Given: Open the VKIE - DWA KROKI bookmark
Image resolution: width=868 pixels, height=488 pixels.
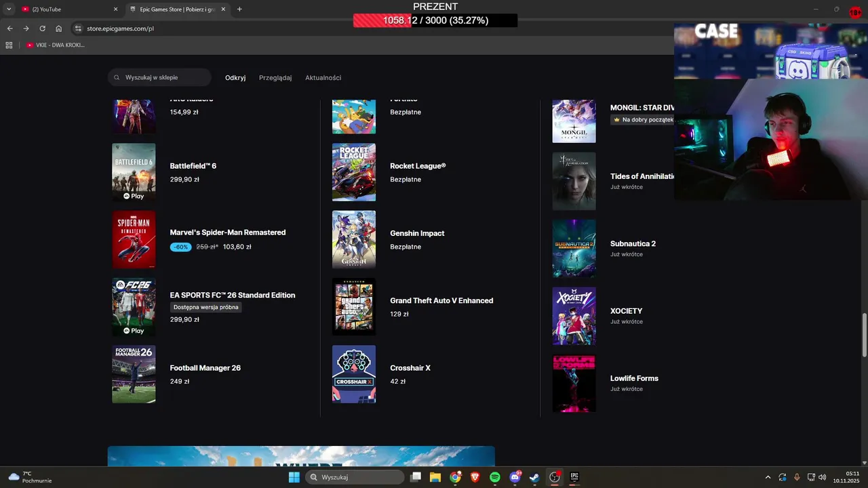Looking at the screenshot, I should 56,45.
